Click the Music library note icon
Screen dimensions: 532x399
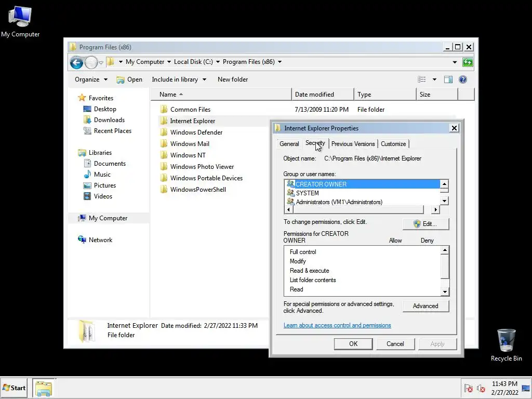pyautogui.click(x=87, y=175)
